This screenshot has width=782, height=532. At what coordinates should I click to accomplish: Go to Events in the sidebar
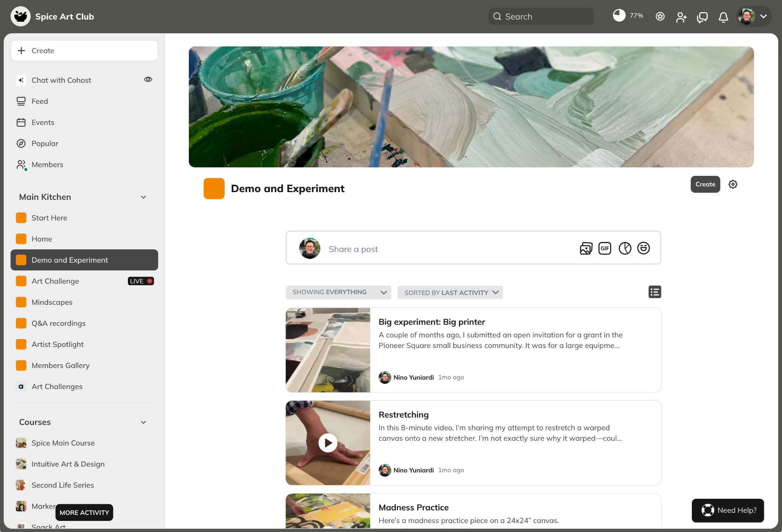pos(43,122)
